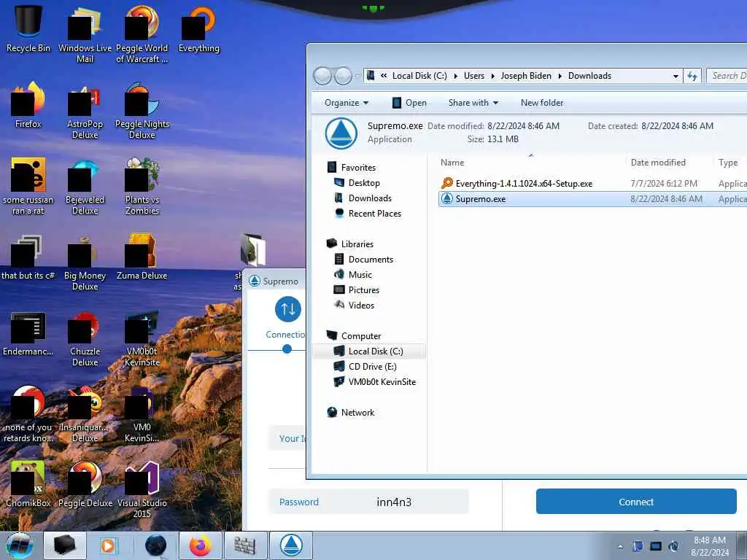Go back in Explorer navigation
The height and width of the screenshot is (560, 747).
click(x=322, y=76)
